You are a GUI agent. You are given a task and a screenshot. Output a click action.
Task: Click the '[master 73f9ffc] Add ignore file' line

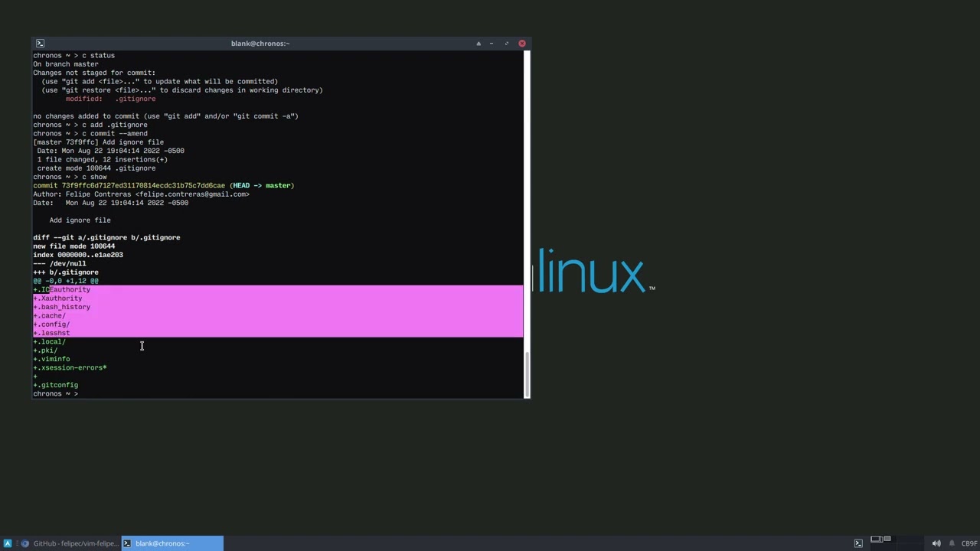point(98,142)
